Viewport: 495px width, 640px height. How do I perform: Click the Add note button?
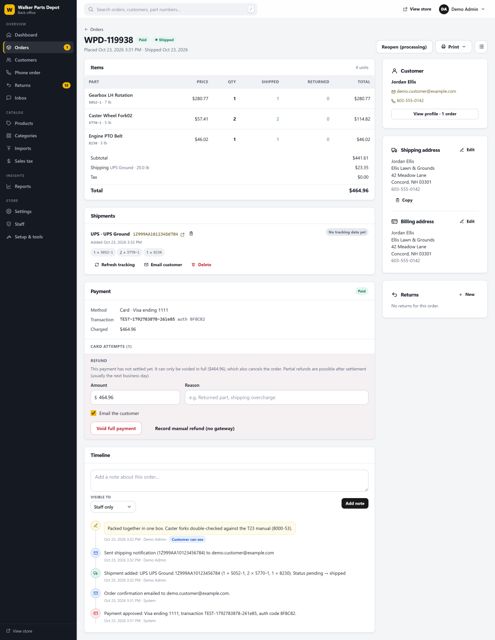point(355,503)
